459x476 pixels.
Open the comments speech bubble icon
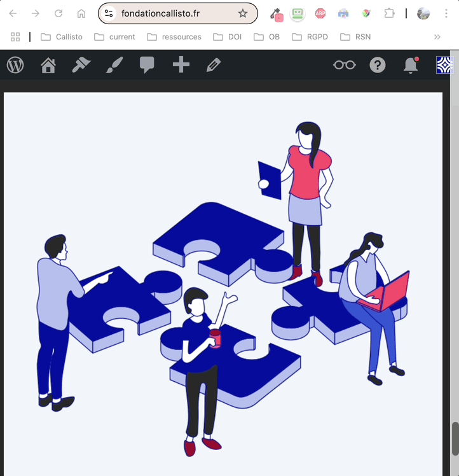(x=147, y=65)
